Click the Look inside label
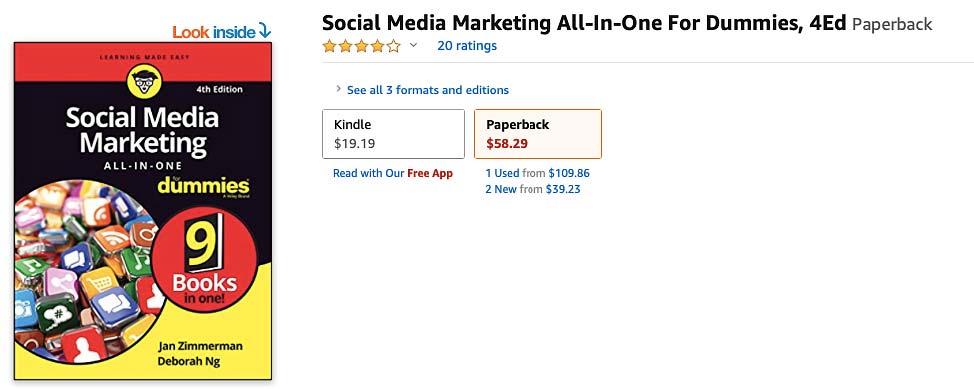974x389 pixels. tap(214, 31)
